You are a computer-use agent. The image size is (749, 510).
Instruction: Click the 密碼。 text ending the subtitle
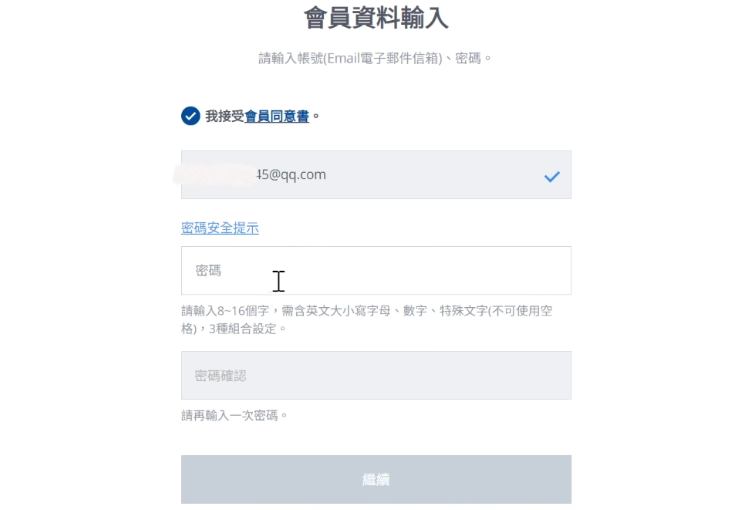[474, 58]
